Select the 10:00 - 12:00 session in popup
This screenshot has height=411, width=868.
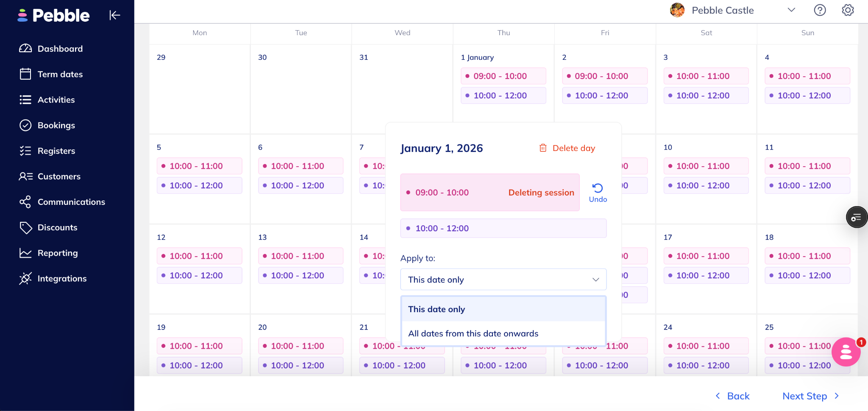pyautogui.click(x=503, y=229)
